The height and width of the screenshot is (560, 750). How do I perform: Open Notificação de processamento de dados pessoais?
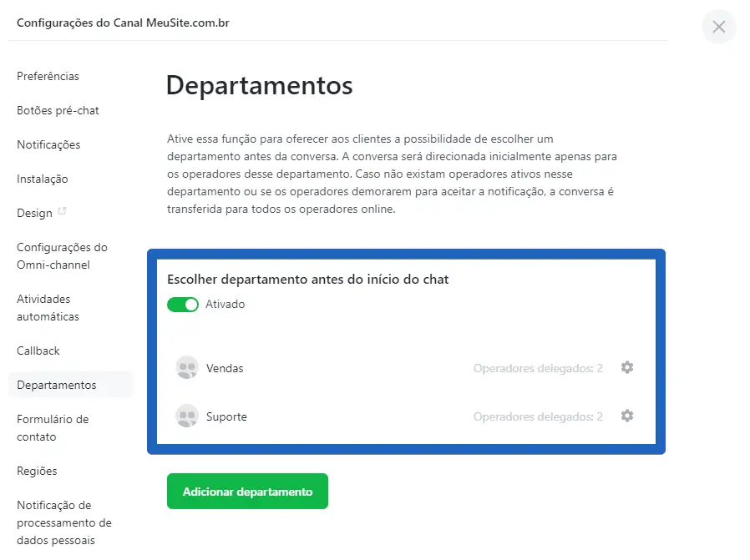[63, 522]
